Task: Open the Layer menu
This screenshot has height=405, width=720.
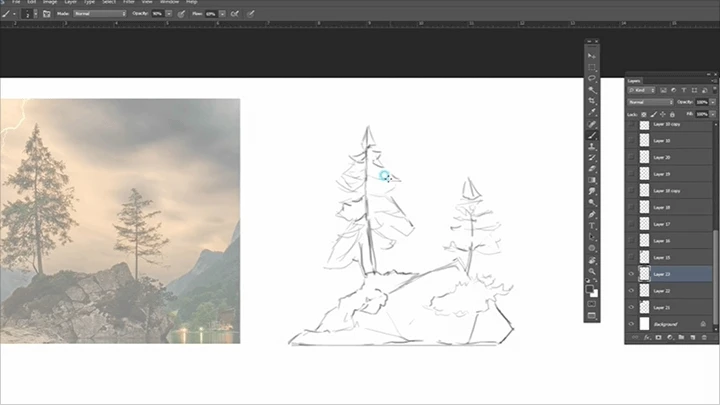Action: (70, 2)
